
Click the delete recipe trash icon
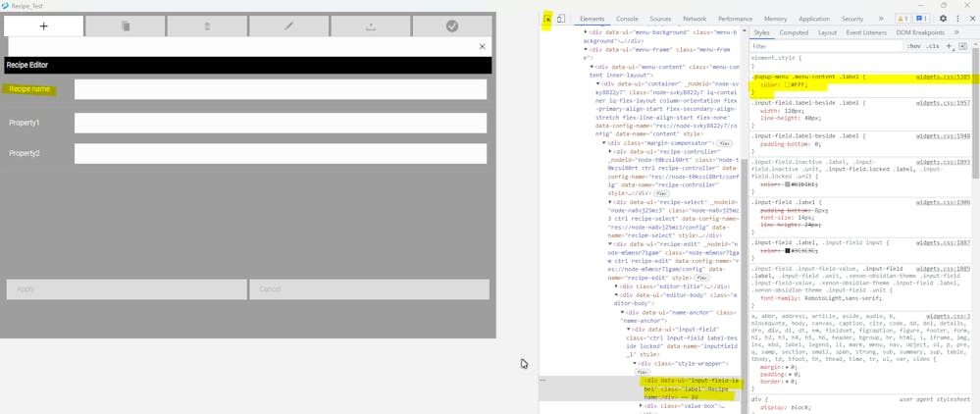tap(207, 26)
